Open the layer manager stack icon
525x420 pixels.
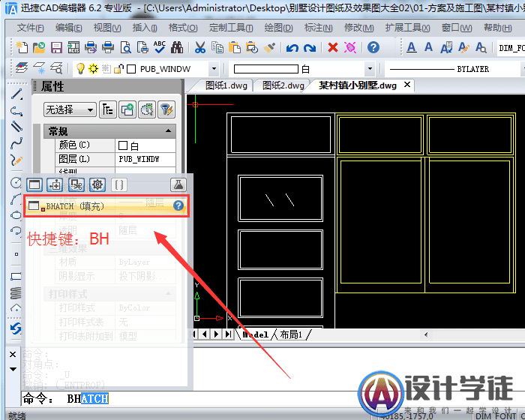pyautogui.click(x=22, y=68)
